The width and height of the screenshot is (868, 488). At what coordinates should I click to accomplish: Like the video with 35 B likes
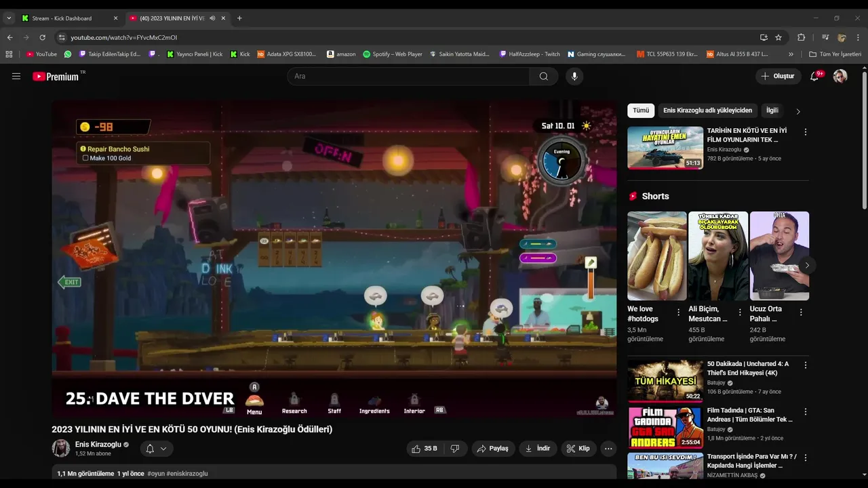(425, 449)
